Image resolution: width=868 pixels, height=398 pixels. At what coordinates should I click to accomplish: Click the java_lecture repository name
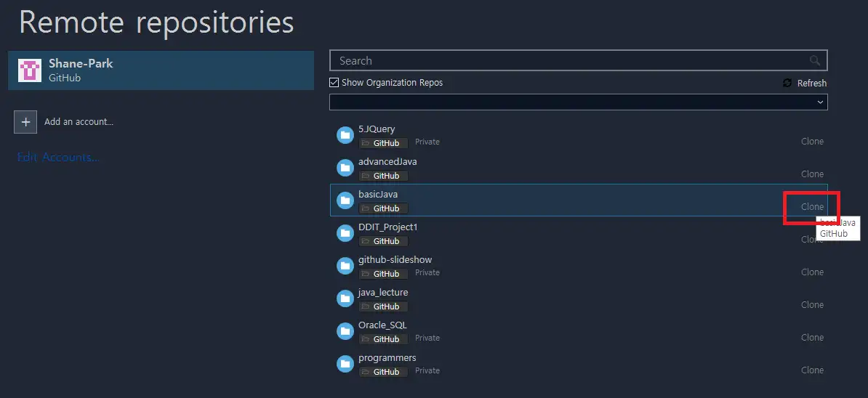[x=383, y=293]
